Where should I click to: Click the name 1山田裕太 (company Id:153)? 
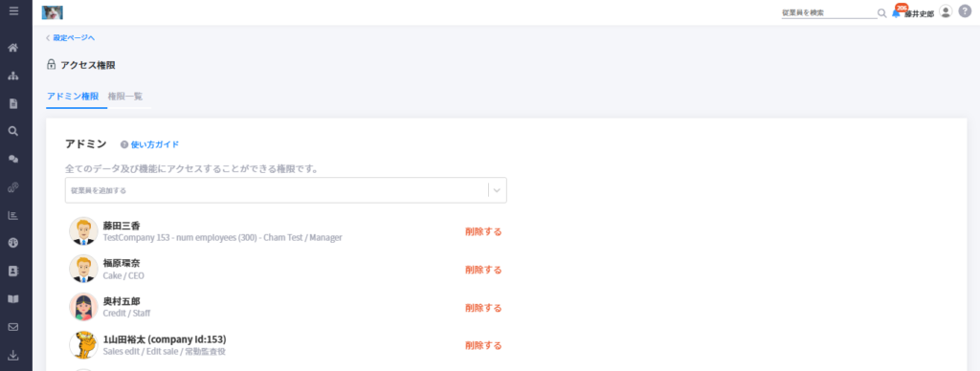(165, 339)
